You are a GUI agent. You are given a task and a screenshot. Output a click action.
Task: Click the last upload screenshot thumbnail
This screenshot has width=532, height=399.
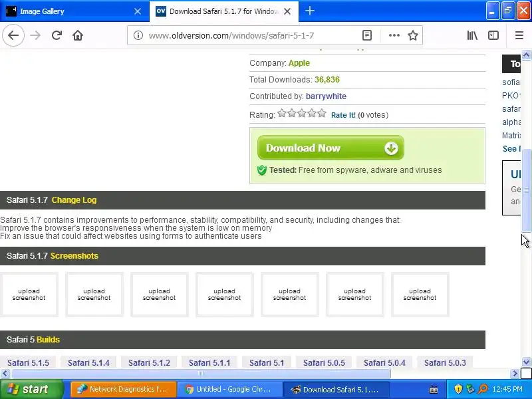click(x=420, y=295)
